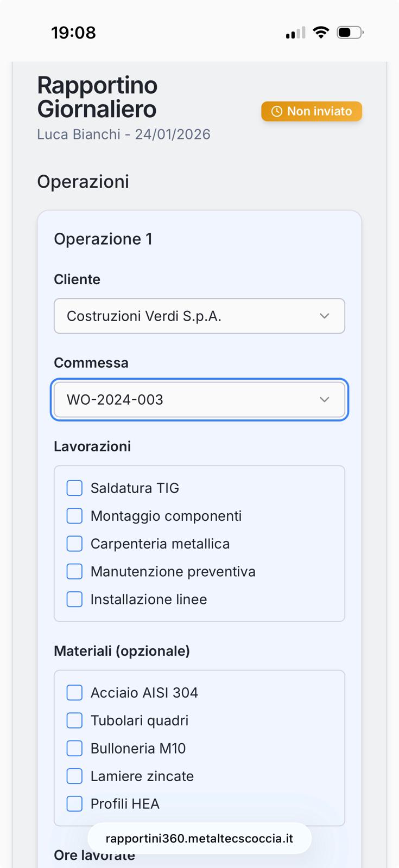Screen dimensions: 399x868
Task: Check the Profili HEA checkbox
Action: pos(74,803)
